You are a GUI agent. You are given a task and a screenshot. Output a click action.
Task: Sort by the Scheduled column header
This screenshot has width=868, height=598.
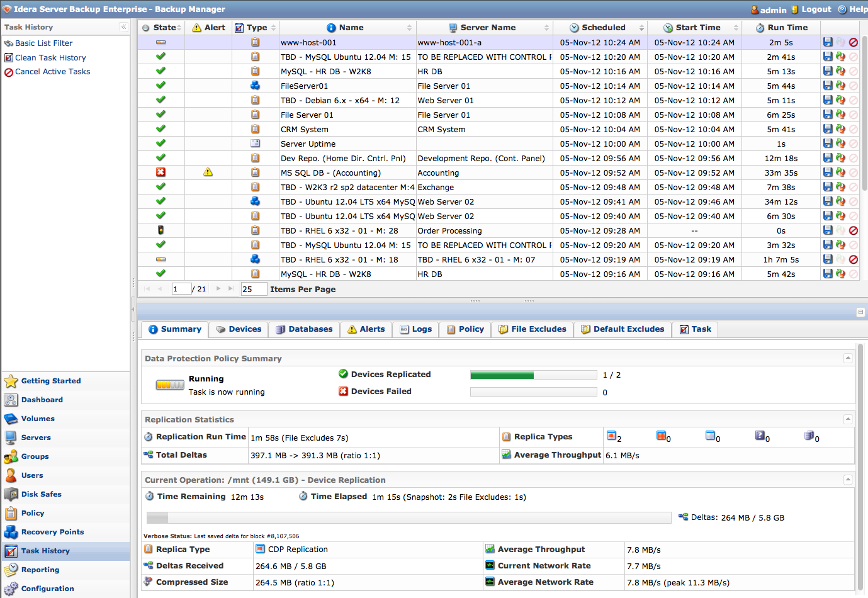[600, 28]
